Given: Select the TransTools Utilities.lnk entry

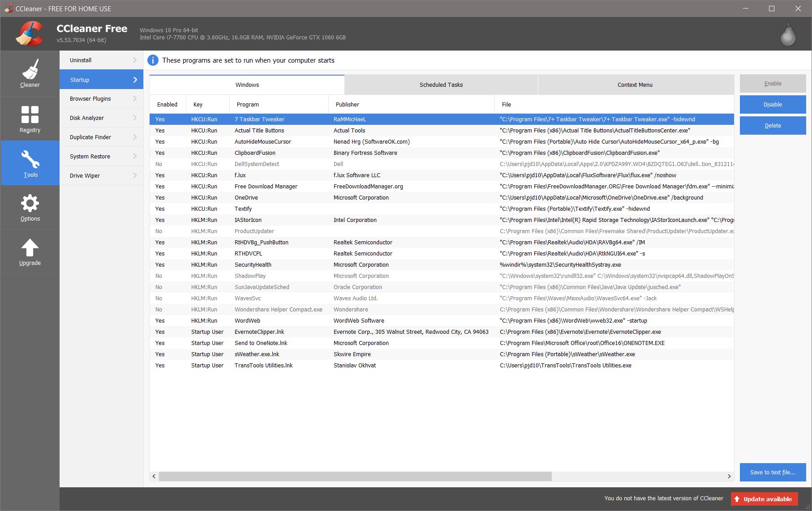Looking at the screenshot, I should pos(442,366).
